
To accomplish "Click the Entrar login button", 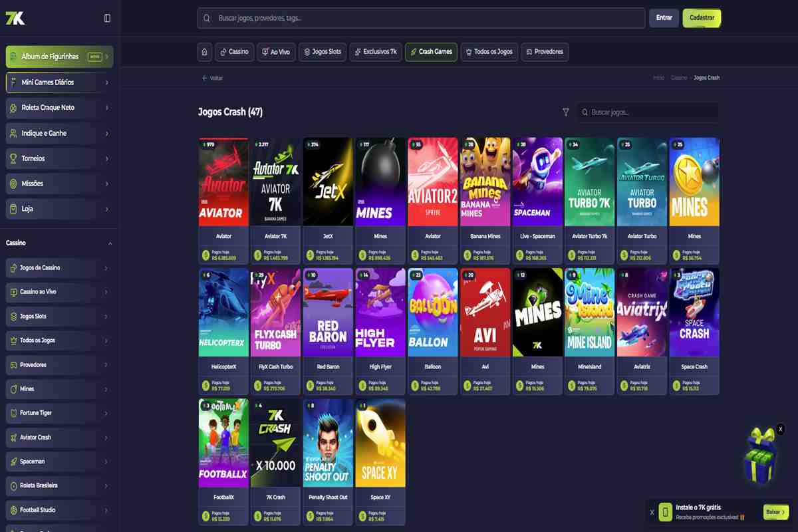I will point(664,18).
